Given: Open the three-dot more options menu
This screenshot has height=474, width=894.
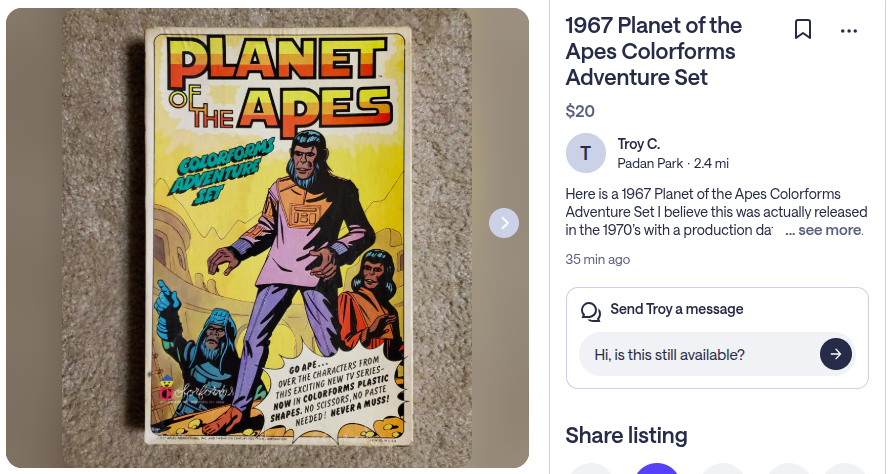Looking at the screenshot, I should click(849, 31).
